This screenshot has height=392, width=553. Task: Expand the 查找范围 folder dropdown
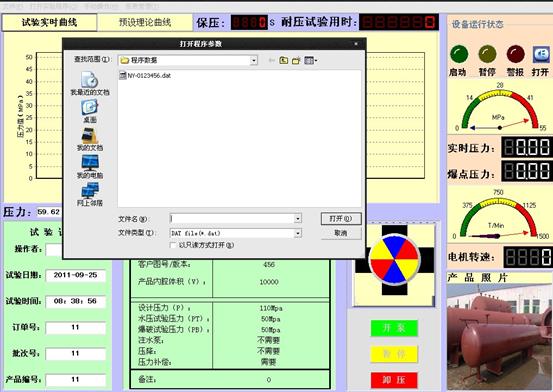[x=254, y=60]
